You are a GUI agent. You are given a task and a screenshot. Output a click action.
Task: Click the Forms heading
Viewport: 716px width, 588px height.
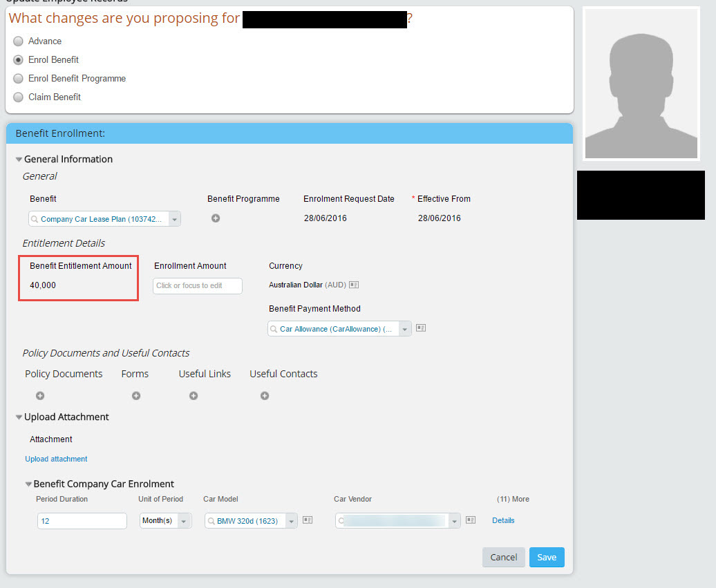135,374
